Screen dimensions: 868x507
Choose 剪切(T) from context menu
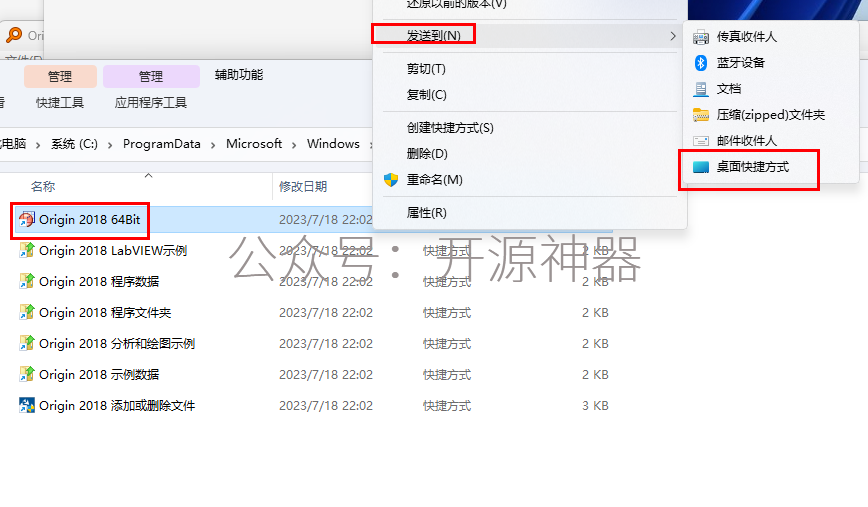point(426,69)
